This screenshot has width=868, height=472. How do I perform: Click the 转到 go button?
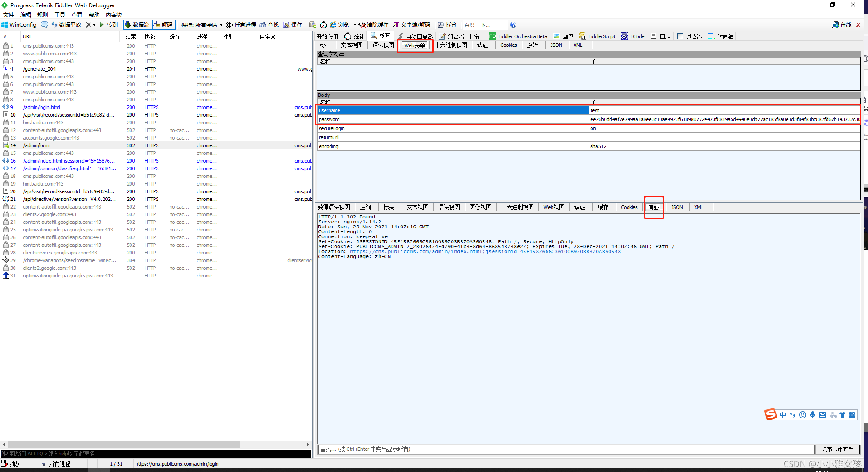click(108, 25)
